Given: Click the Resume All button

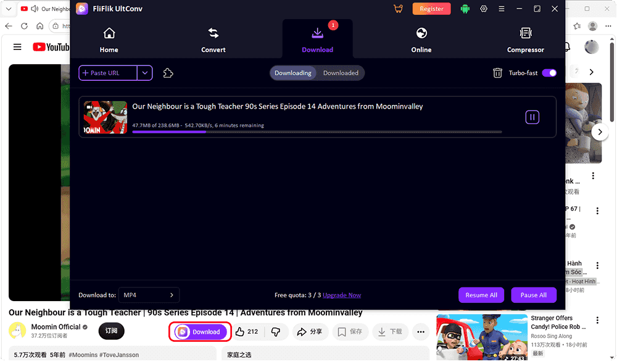Looking at the screenshot, I should click(481, 295).
